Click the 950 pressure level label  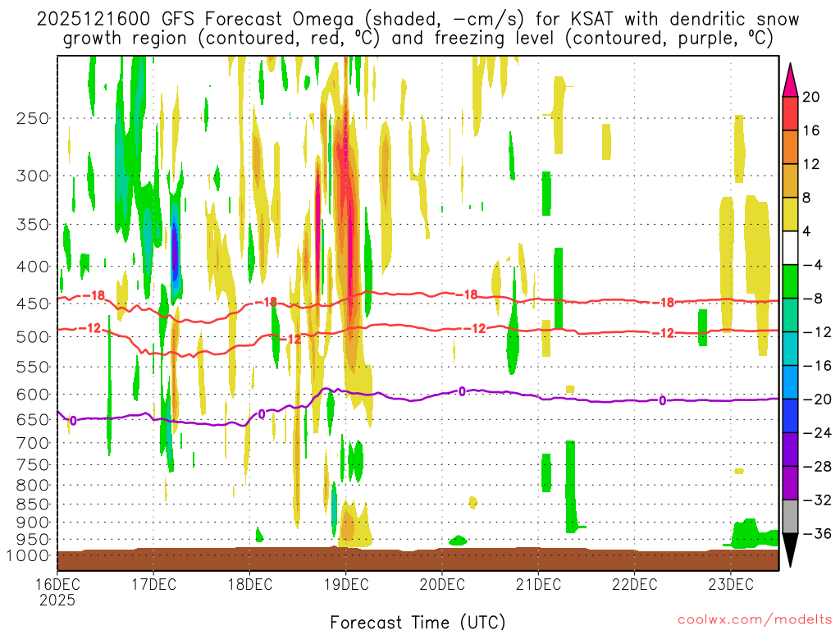point(33,540)
